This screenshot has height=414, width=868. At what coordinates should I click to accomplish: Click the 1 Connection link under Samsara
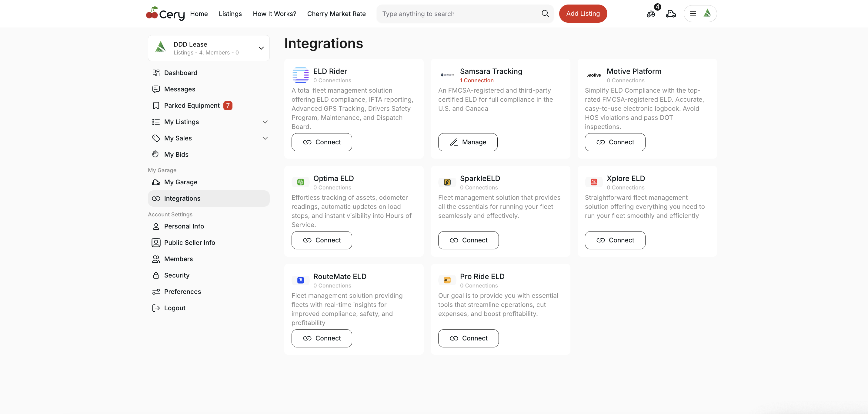coord(476,80)
